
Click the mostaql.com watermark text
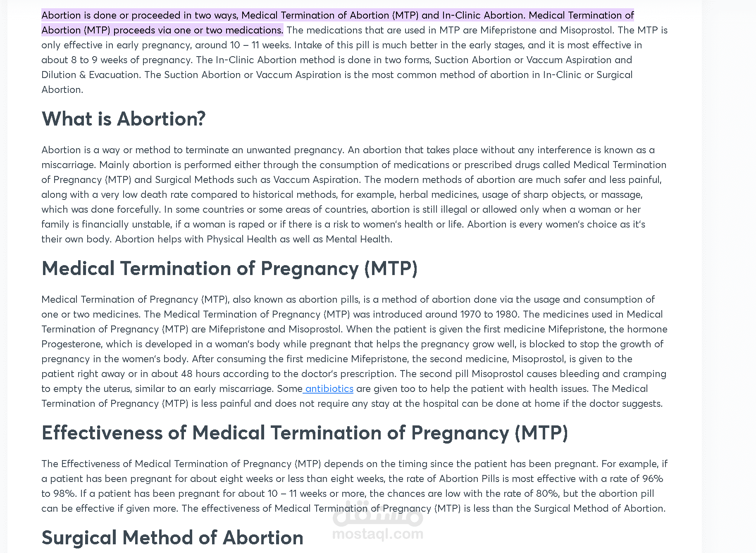tap(378, 534)
